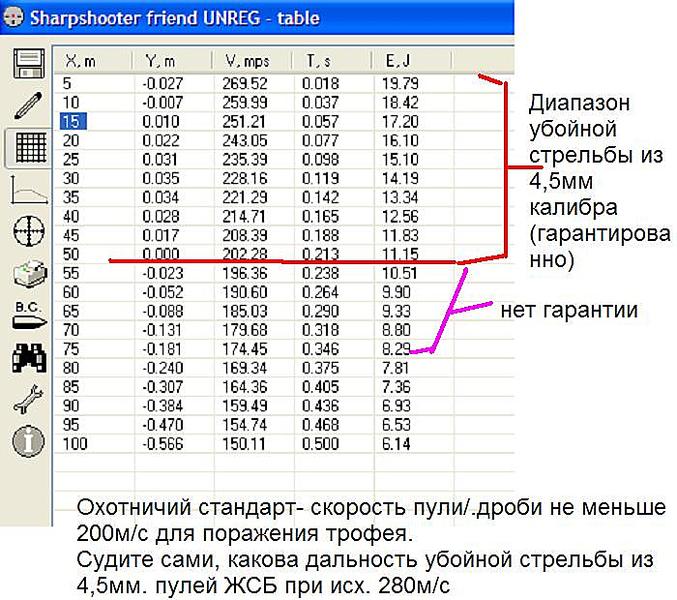Click energy value 18.42
The height and width of the screenshot is (600, 677).
point(400,102)
